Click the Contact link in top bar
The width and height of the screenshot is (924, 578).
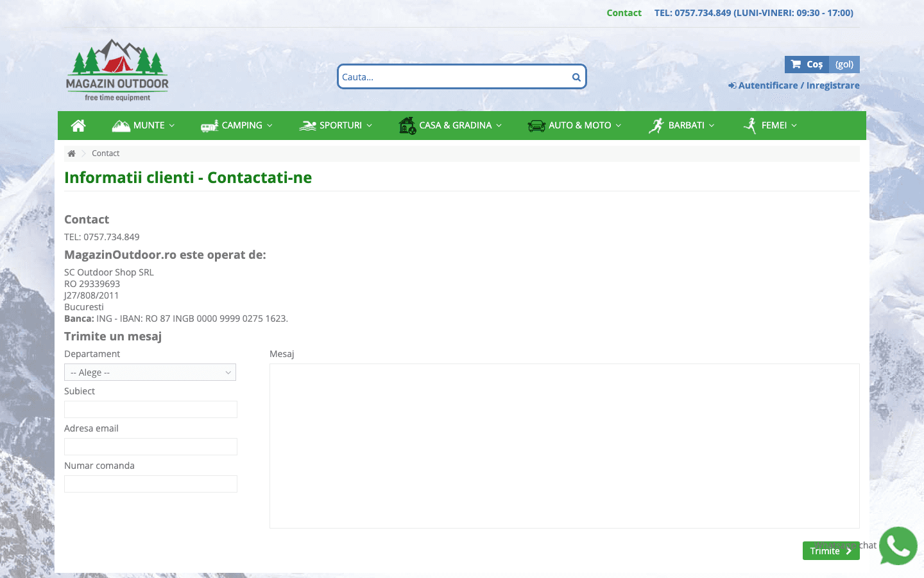pyautogui.click(x=624, y=13)
